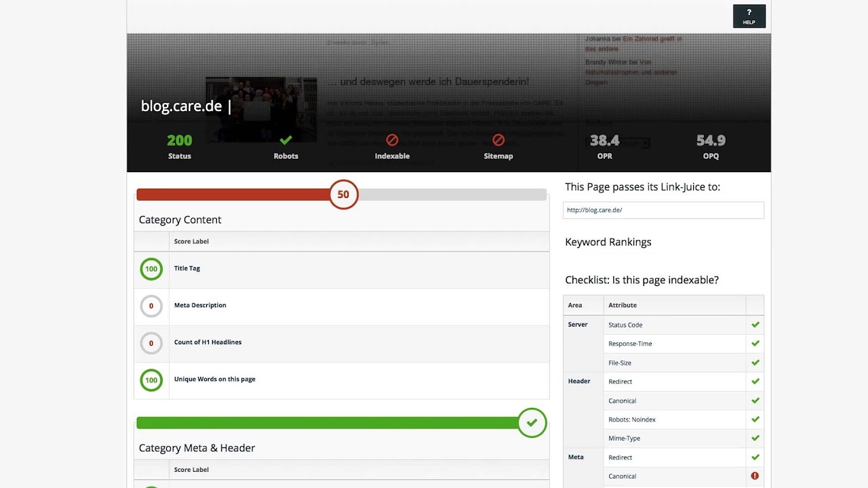Viewport: 868px width, 488px height.
Task: Click the Status Code attribute
Action: pos(625,325)
